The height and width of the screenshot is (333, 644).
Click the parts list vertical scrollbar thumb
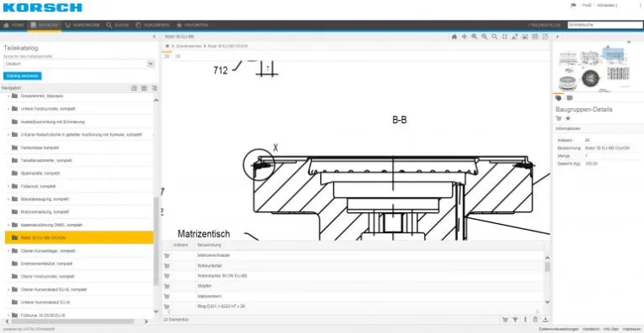(x=547, y=267)
